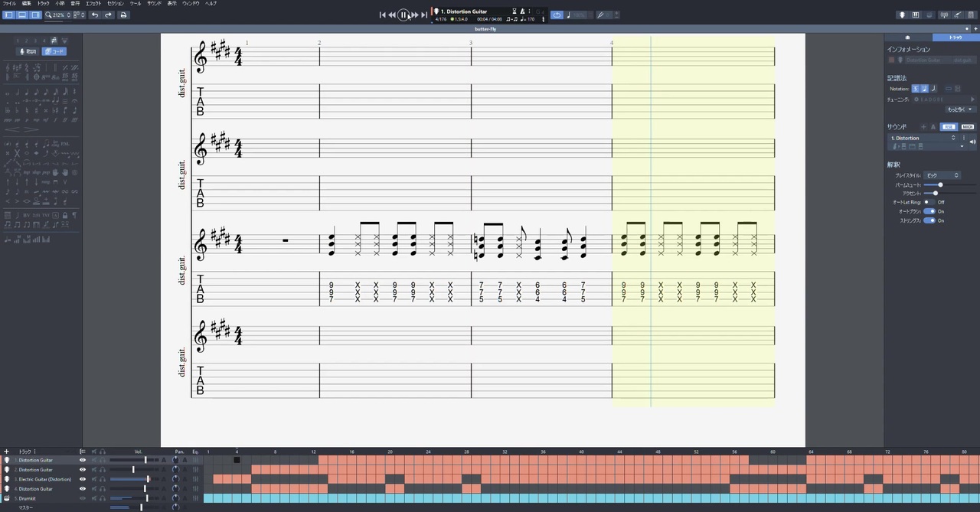
Task: Open the プレイスタイル ピック dropdown
Action: (942, 175)
